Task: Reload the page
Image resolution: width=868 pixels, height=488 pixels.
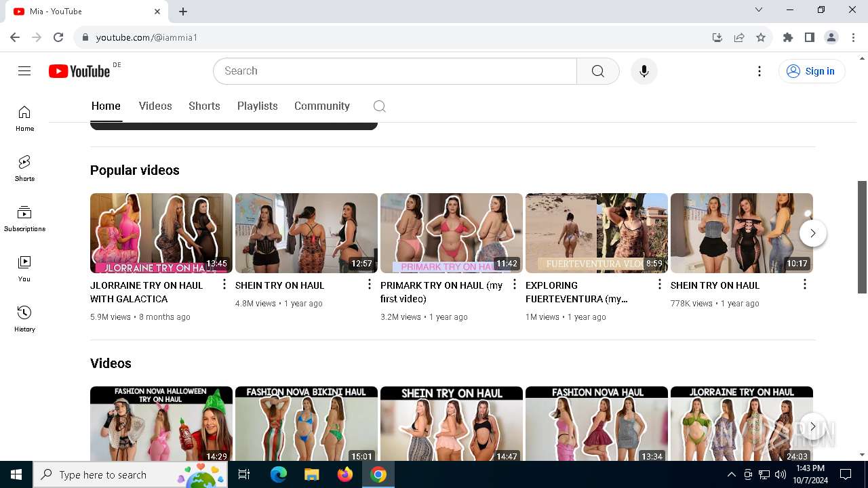Action: [58, 37]
